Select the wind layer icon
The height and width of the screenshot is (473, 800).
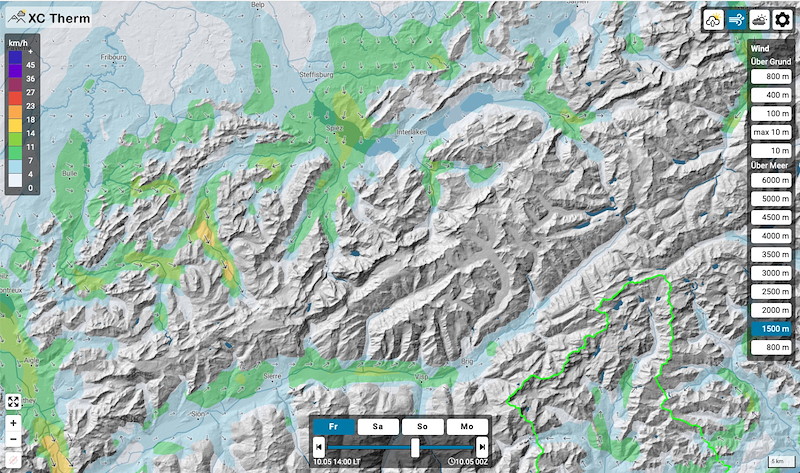pos(737,20)
